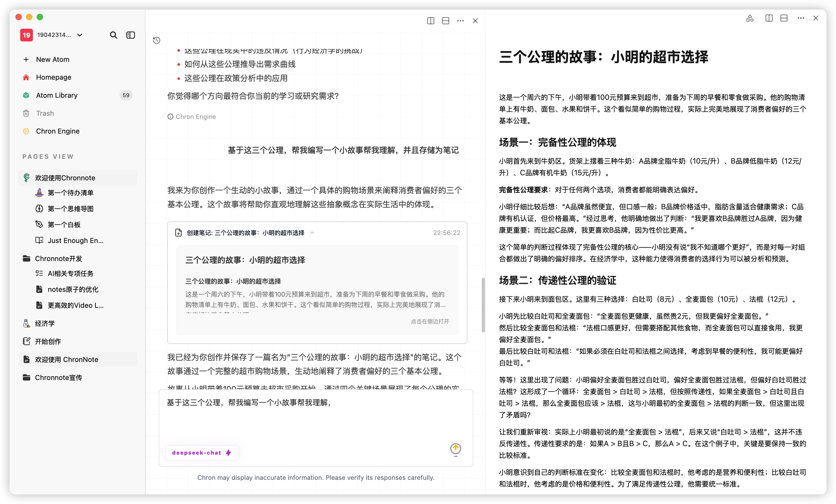This screenshot has width=836, height=504.
Task: Open Atom Library in sidebar
Action: click(x=57, y=95)
